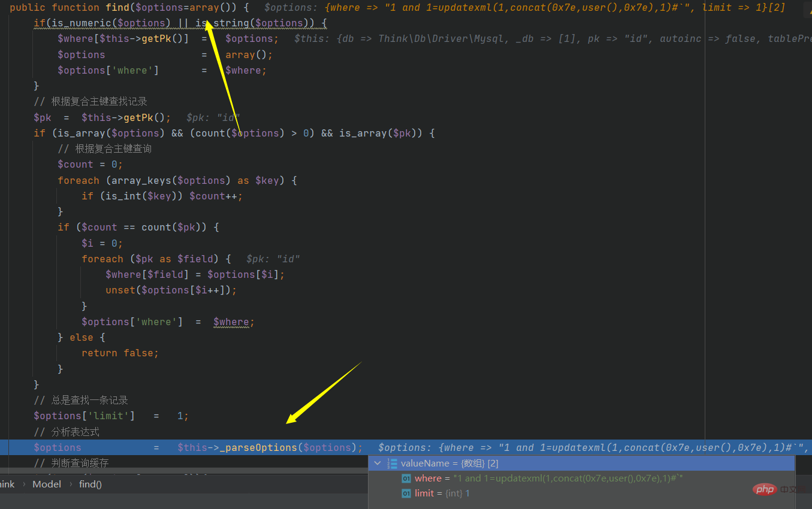The width and height of the screenshot is (812, 509).
Task: Click the 根据复合主键查找记录 comment
Action: point(90,101)
